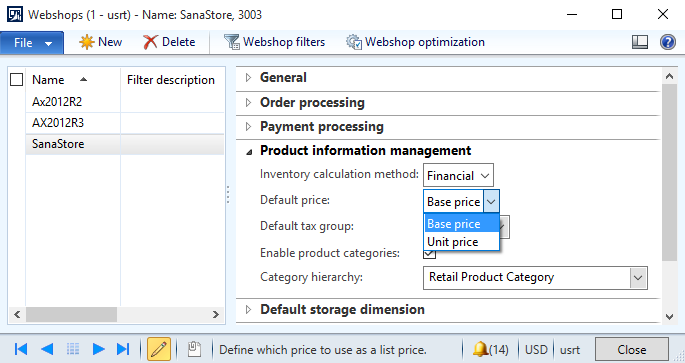Go to previous record arrow

point(47,349)
